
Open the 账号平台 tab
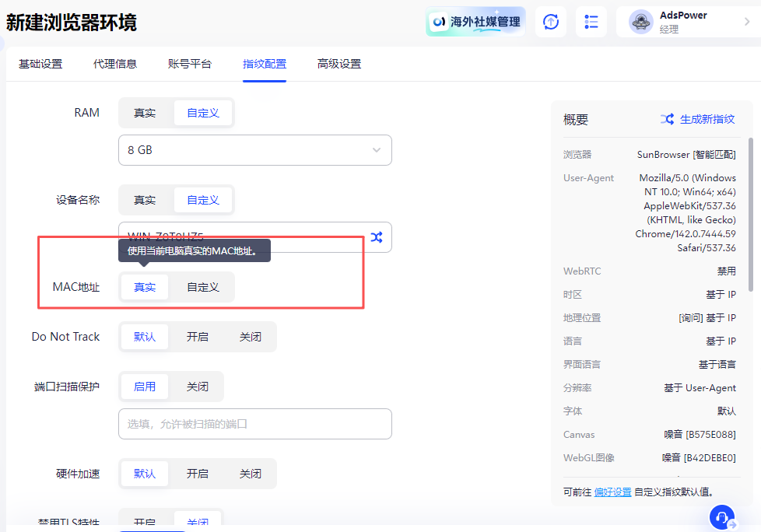pos(188,63)
